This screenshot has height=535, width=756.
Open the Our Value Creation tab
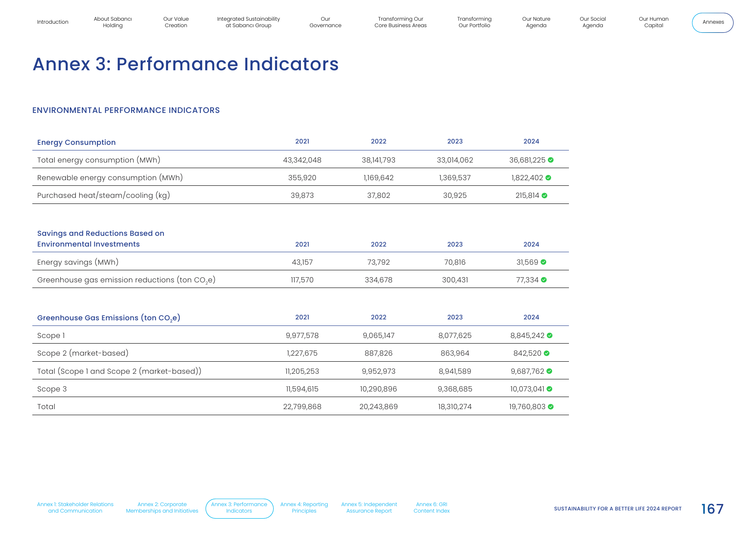tap(176, 22)
